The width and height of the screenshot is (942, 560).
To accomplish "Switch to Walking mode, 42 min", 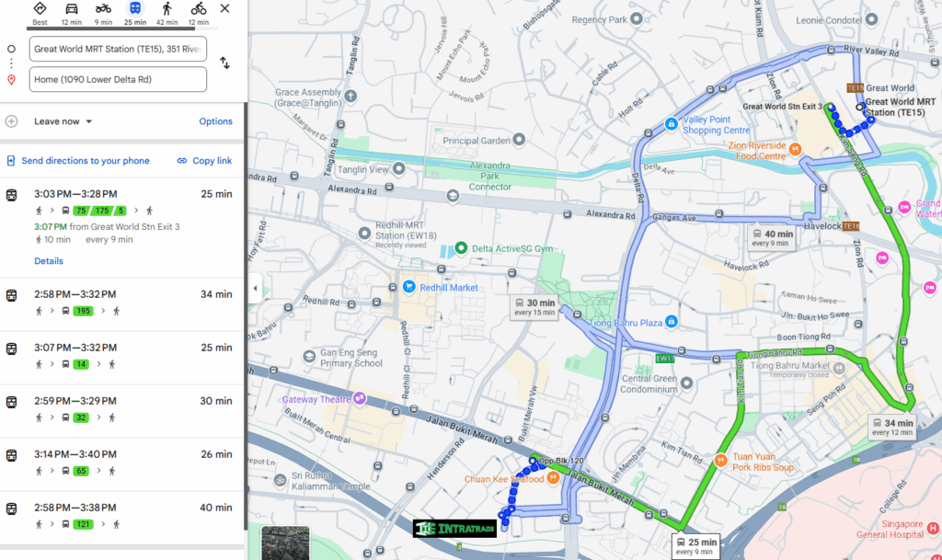I will (x=167, y=13).
